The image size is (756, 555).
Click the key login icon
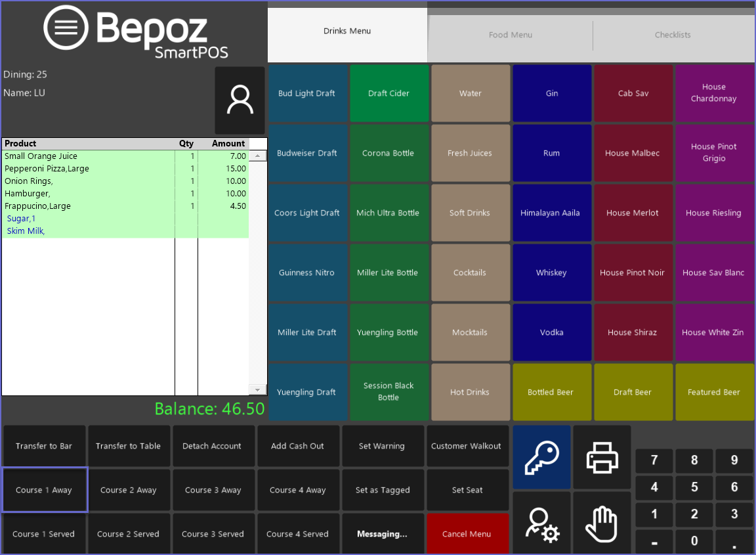tap(541, 457)
